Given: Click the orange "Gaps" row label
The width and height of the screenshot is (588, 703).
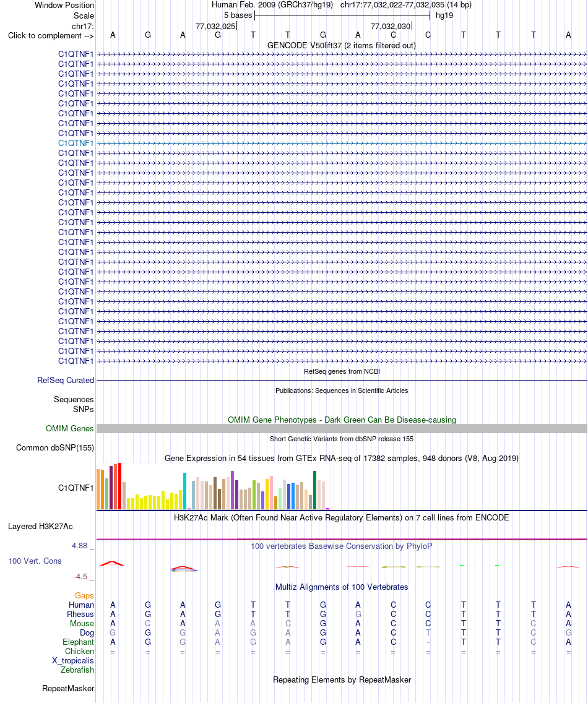Looking at the screenshot, I should point(84,595).
